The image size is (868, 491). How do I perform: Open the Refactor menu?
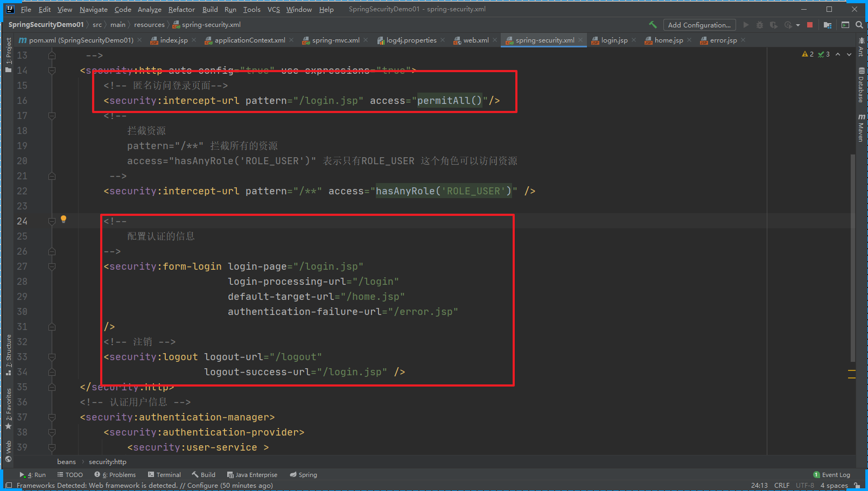coord(181,9)
